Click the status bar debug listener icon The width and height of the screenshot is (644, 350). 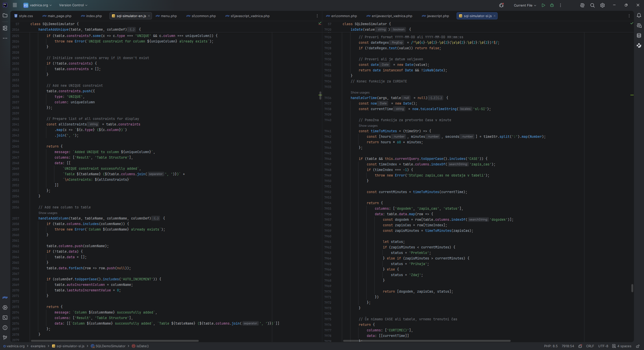580,346
